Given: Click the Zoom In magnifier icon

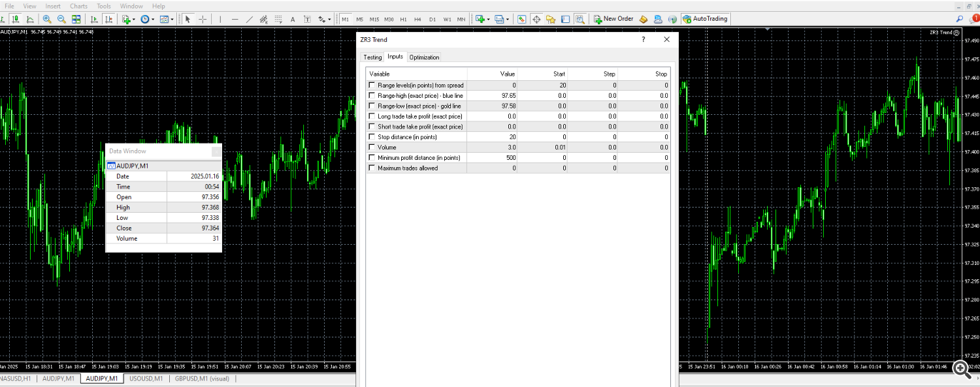Looking at the screenshot, I should coord(47,19).
